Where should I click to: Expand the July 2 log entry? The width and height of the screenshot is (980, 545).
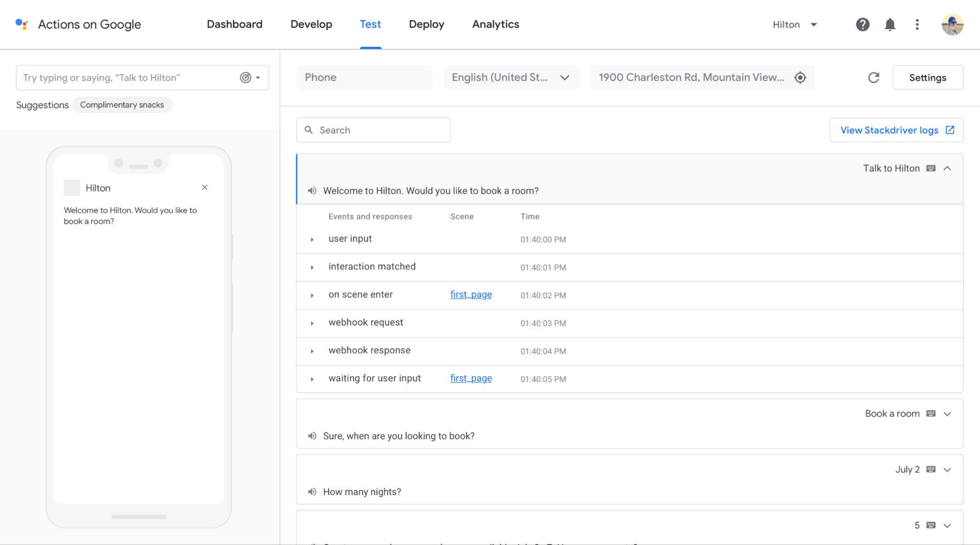(947, 469)
